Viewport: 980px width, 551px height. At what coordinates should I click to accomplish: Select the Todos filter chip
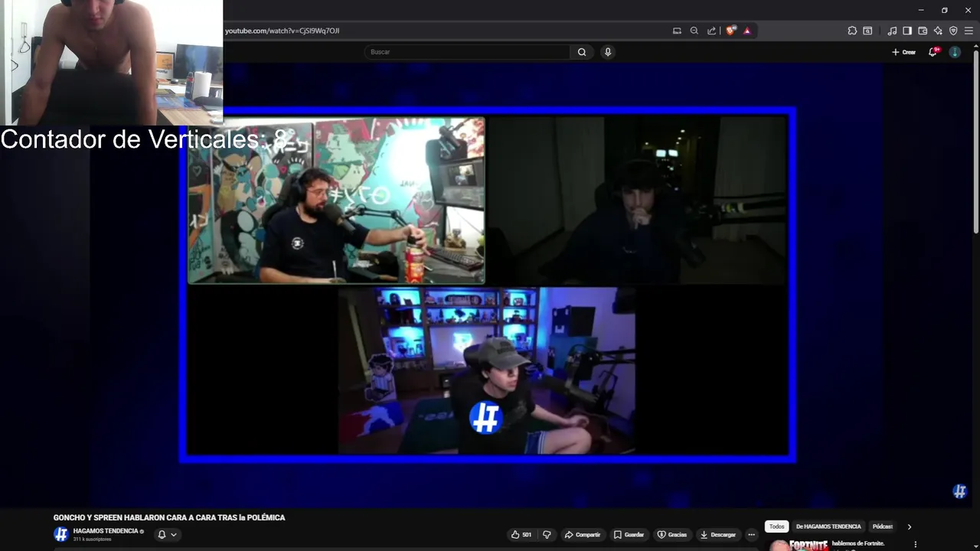coord(777,527)
